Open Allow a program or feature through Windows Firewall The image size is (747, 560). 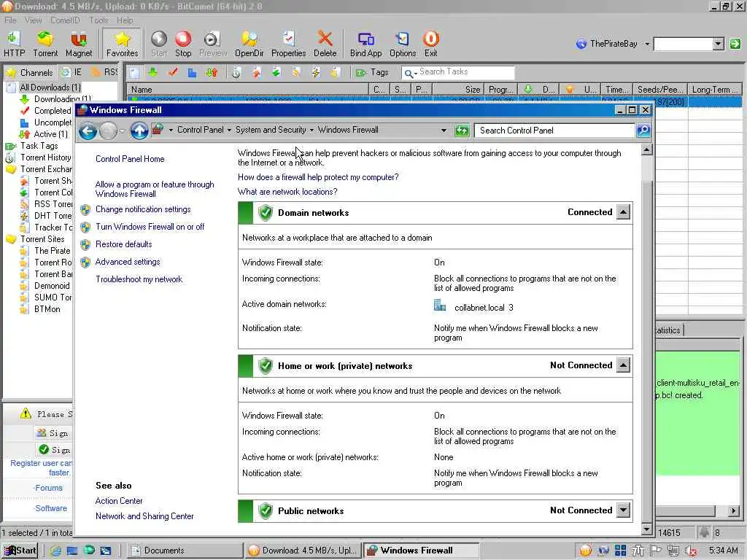click(x=155, y=189)
